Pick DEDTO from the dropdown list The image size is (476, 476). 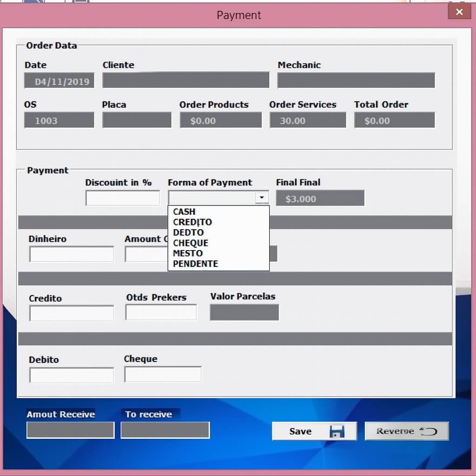[188, 232]
